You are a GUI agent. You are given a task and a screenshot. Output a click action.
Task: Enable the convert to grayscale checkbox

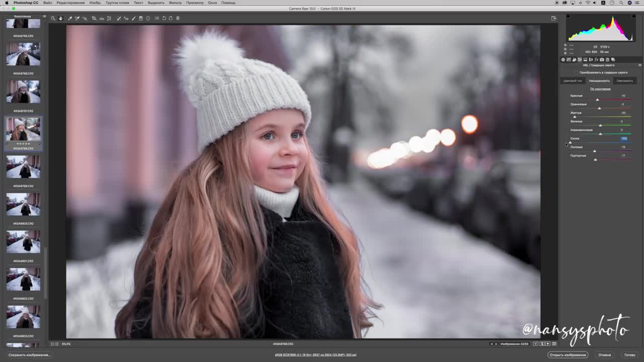(x=576, y=72)
